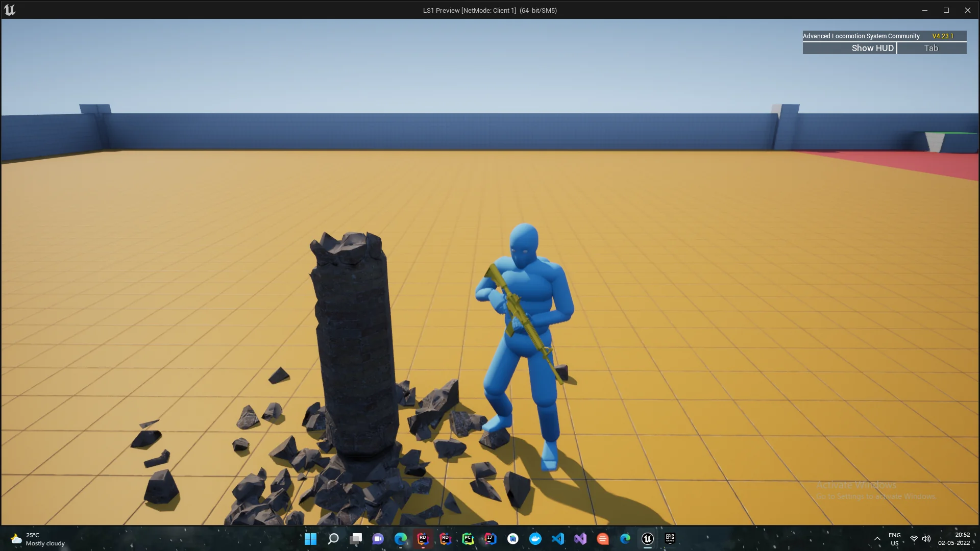The width and height of the screenshot is (980, 551).
Task: Open the white round icon after IntelliJ
Action: (x=513, y=539)
